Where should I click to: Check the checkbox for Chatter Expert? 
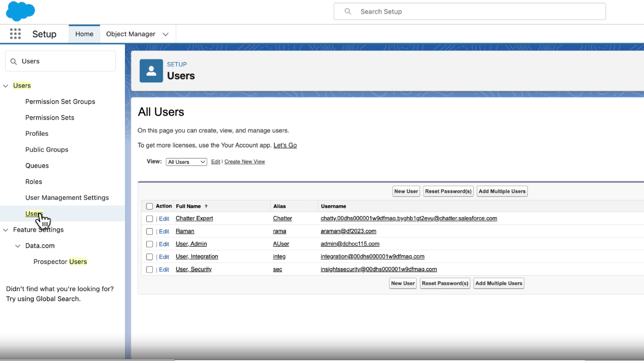click(149, 218)
